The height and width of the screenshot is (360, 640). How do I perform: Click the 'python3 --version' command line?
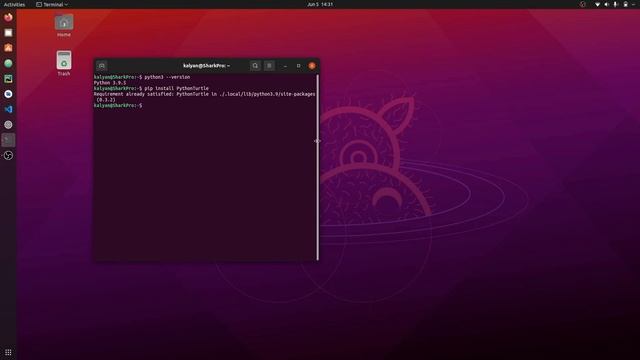click(142, 77)
